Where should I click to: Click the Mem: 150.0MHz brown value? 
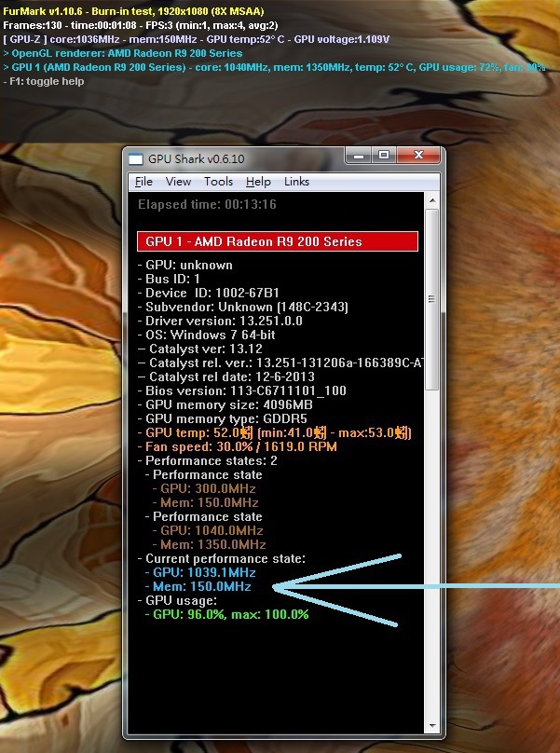coord(206,503)
